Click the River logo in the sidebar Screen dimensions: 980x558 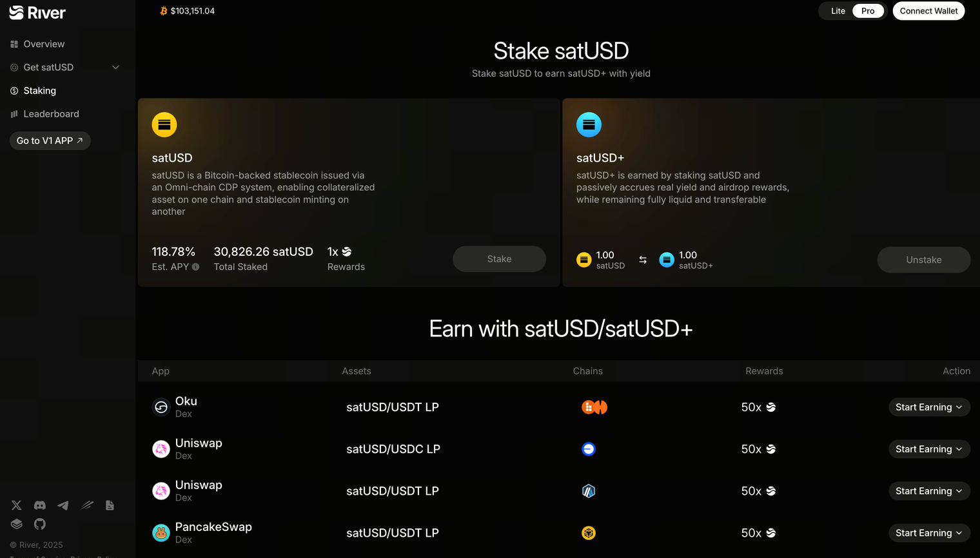point(37,12)
